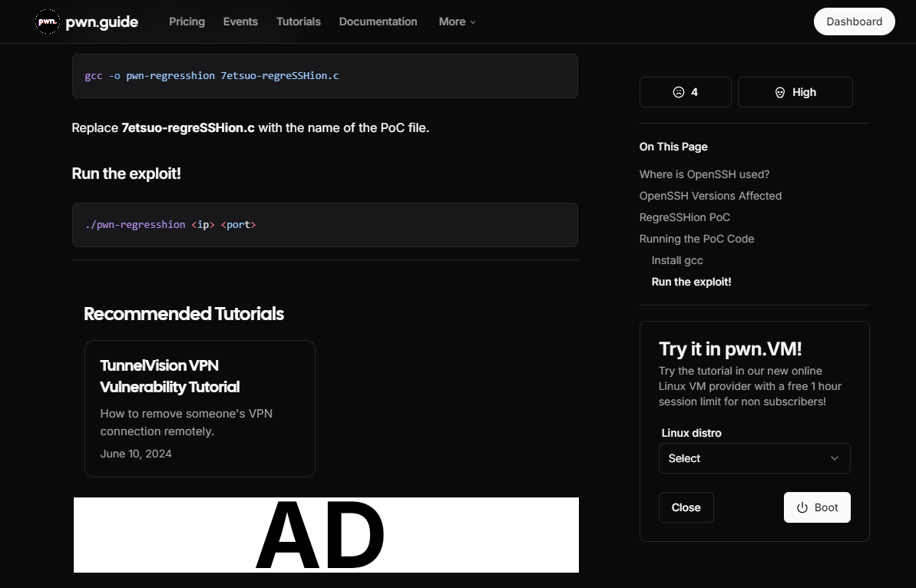Open the Linux distro Select dropdown

(753, 458)
